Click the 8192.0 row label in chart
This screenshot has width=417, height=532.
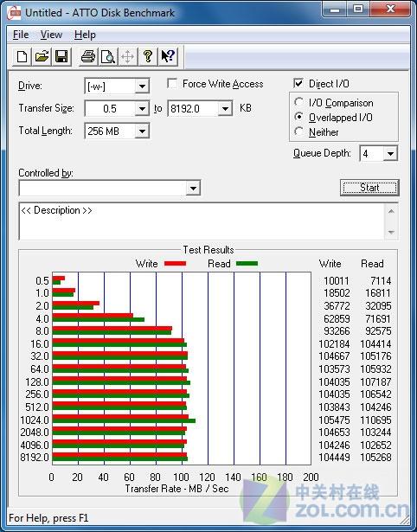click(x=35, y=458)
